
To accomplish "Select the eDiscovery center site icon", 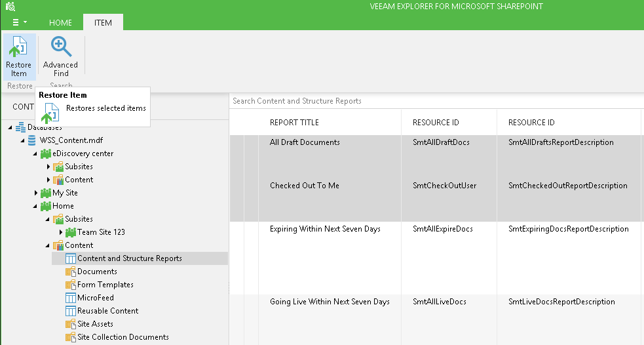I will pyautogui.click(x=45, y=153).
